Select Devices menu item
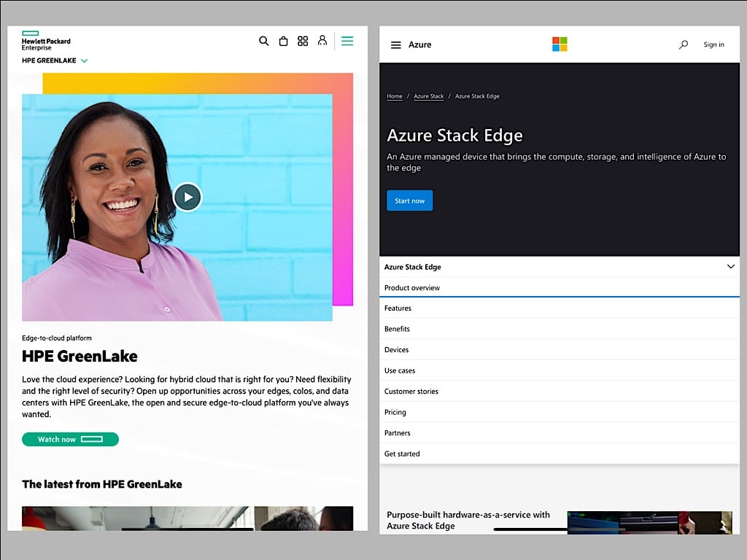Viewport: 747px width, 560px height. (560, 349)
